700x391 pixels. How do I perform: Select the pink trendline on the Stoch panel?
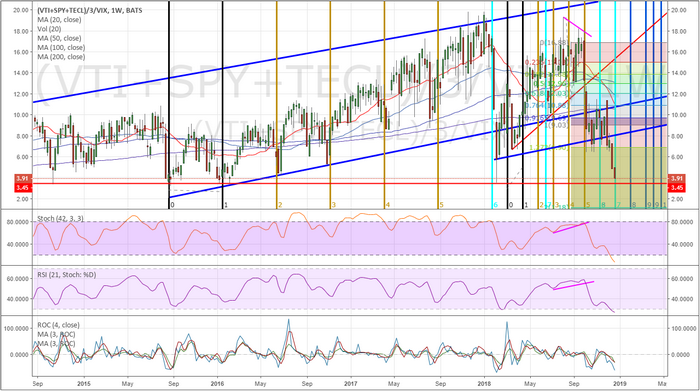click(x=571, y=227)
